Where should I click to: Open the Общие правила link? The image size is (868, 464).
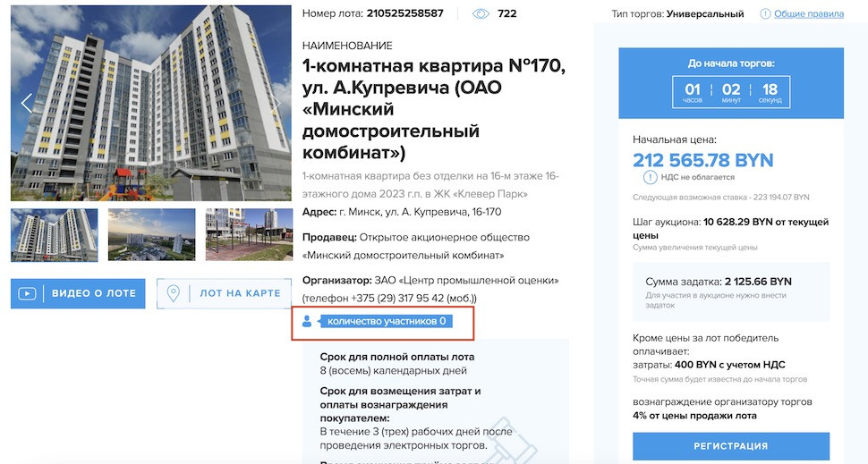pos(809,13)
